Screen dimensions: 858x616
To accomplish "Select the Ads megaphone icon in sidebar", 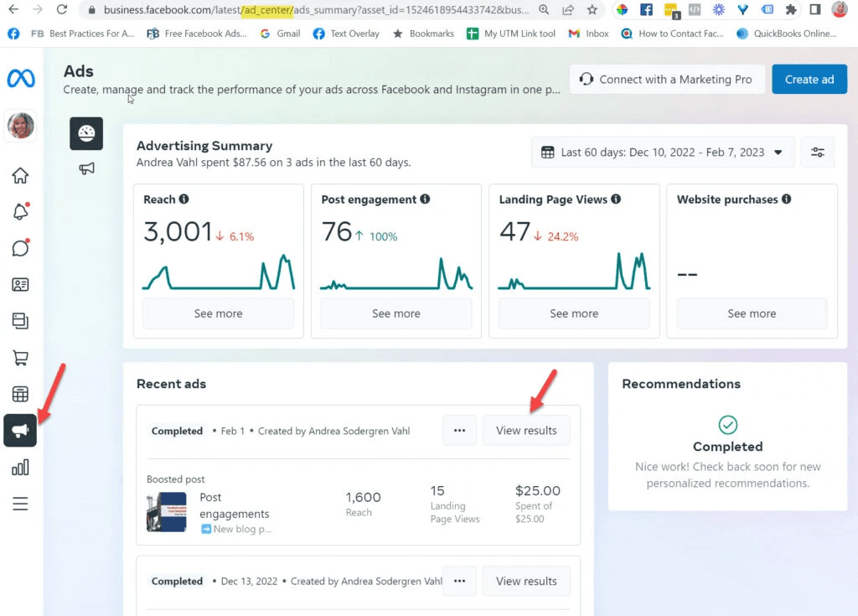I will (x=20, y=431).
